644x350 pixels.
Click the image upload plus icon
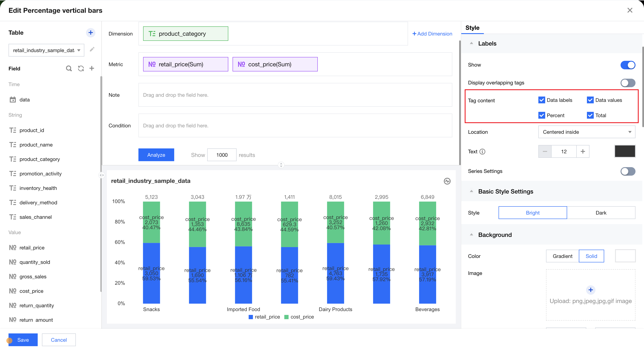[x=591, y=290]
